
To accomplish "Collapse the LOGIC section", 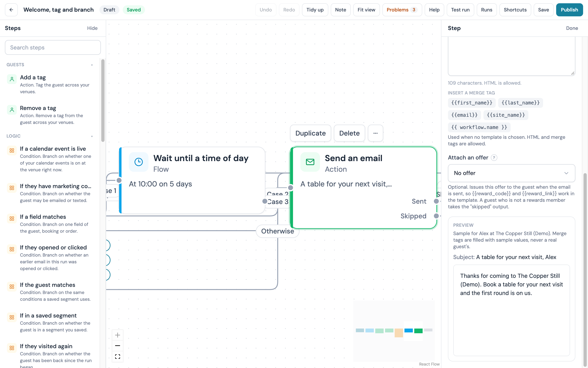I will [x=92, y=136].
